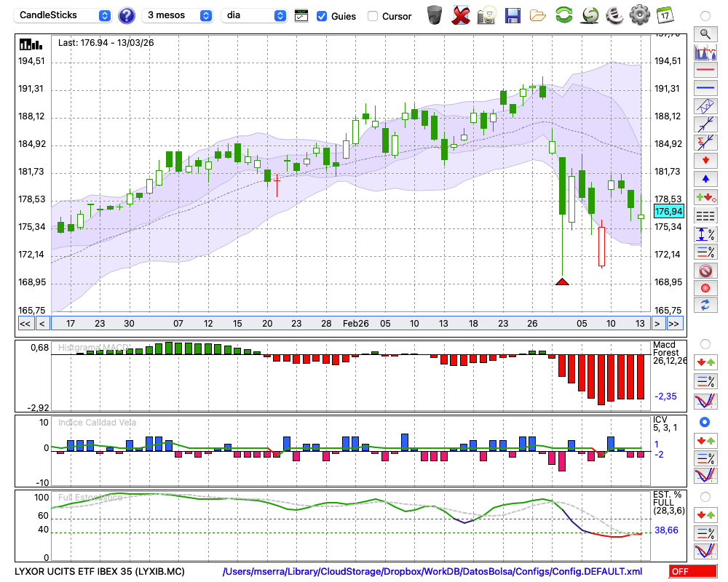728x582 pixels.
Task: Click the MACD panel percent lines icon
Action: point(705,381)
